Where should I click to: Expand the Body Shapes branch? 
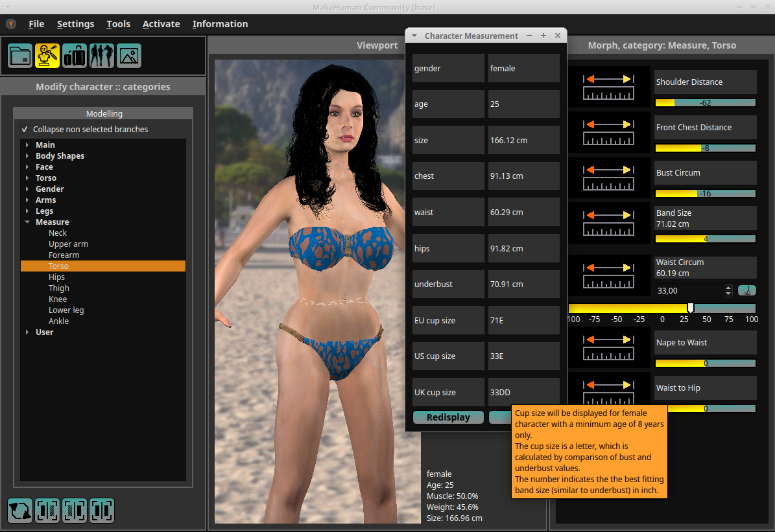coord(27,156)
